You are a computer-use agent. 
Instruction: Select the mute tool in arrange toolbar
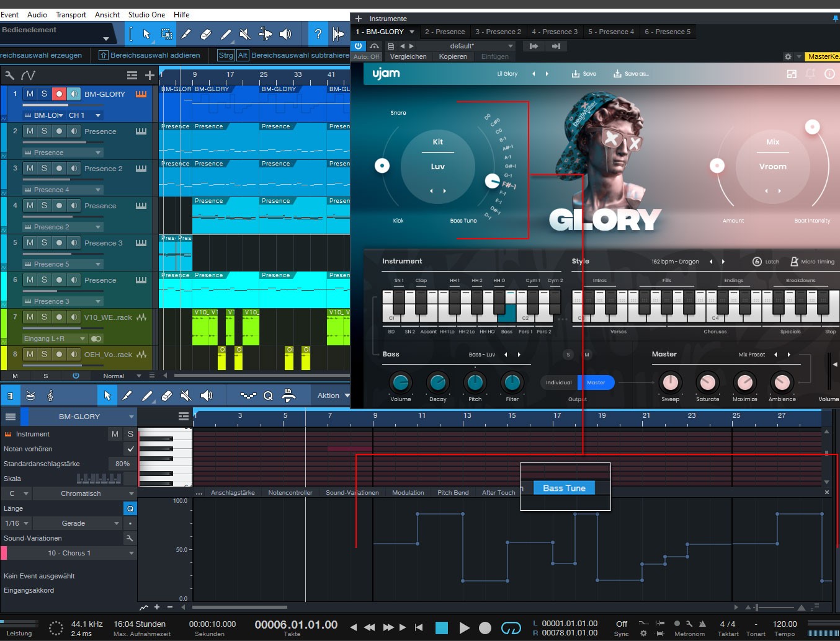click(x=245, y=34)
